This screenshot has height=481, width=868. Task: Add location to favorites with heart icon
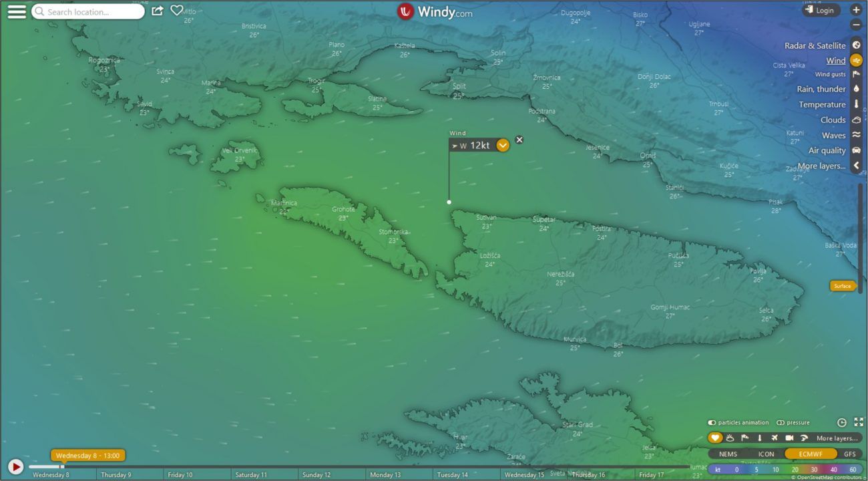coord(177,11)
